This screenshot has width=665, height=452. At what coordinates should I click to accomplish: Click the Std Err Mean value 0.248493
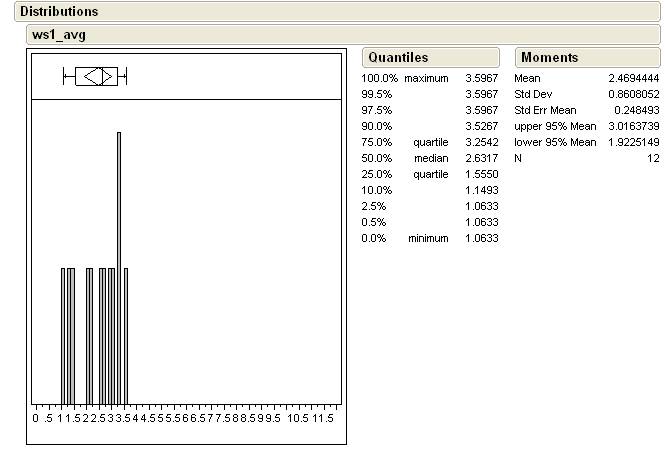tap(637, 110)
